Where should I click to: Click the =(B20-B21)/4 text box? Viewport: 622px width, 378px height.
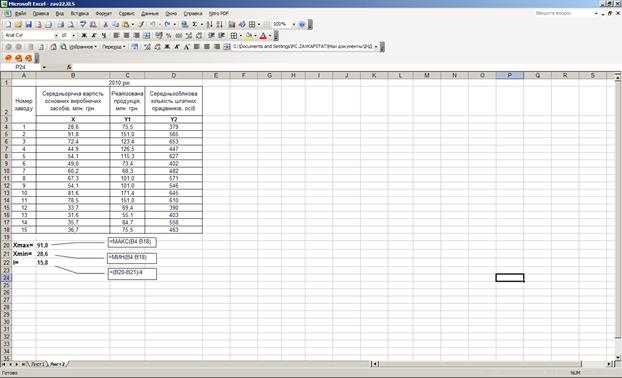point(132,274)
